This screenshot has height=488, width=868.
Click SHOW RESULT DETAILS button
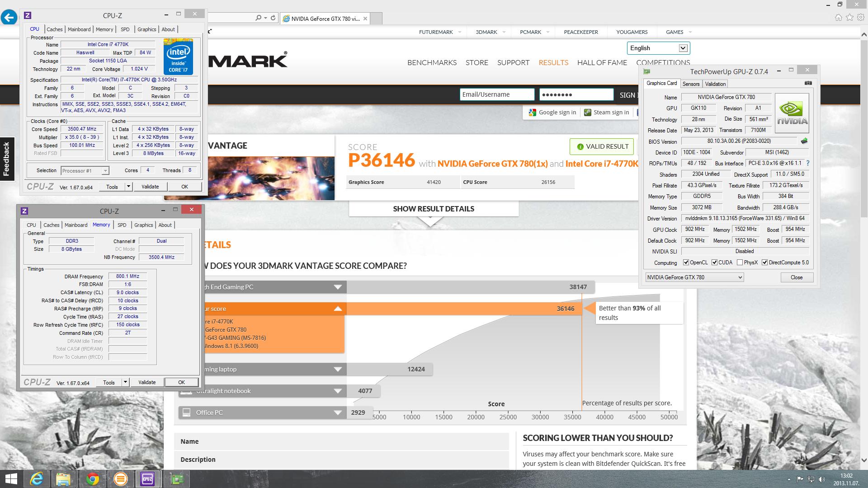tap(434, 209)
